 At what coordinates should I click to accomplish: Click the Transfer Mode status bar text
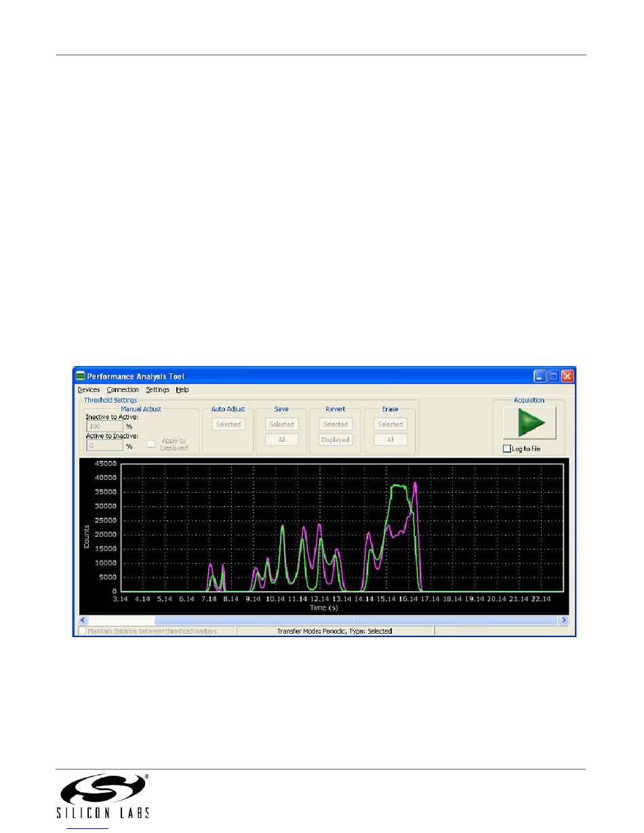[x=335, y=631]
